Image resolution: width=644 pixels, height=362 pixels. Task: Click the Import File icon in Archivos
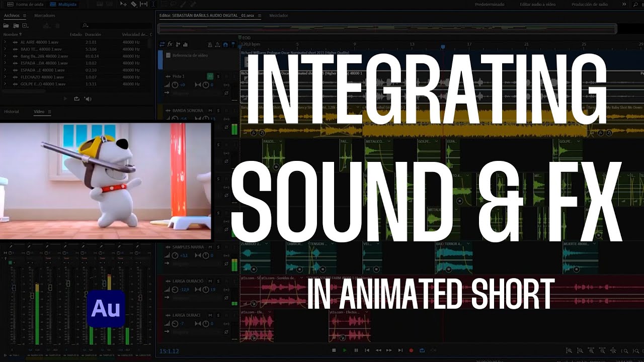(x=16, y=25)
